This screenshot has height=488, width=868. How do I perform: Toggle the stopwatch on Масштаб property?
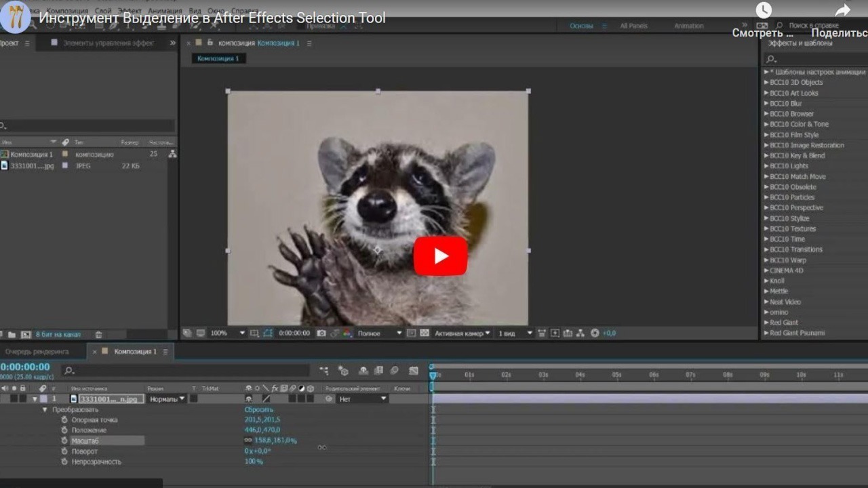pyautogui.click(x=65, y=441)
